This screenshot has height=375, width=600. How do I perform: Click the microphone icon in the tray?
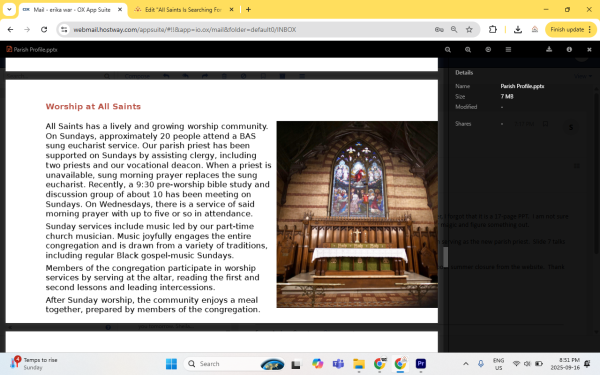[481, 364]
